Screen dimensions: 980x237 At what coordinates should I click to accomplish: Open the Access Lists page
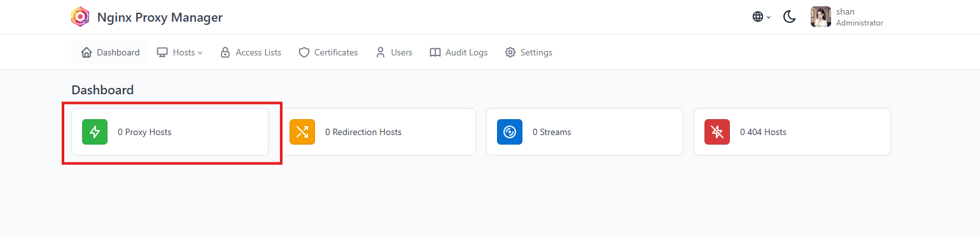pyautogui.click(x=251, y=52)
